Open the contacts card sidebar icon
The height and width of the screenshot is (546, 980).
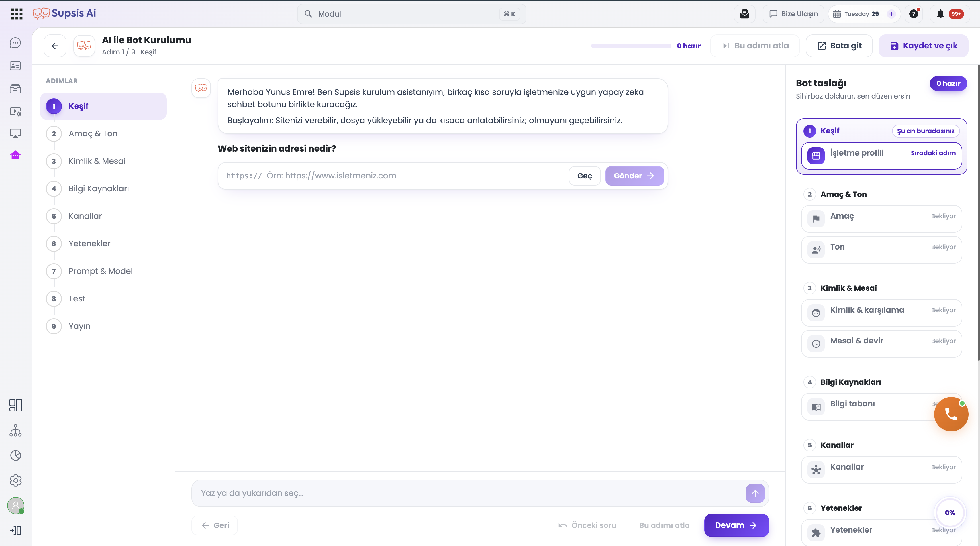(x=15, y=66)
